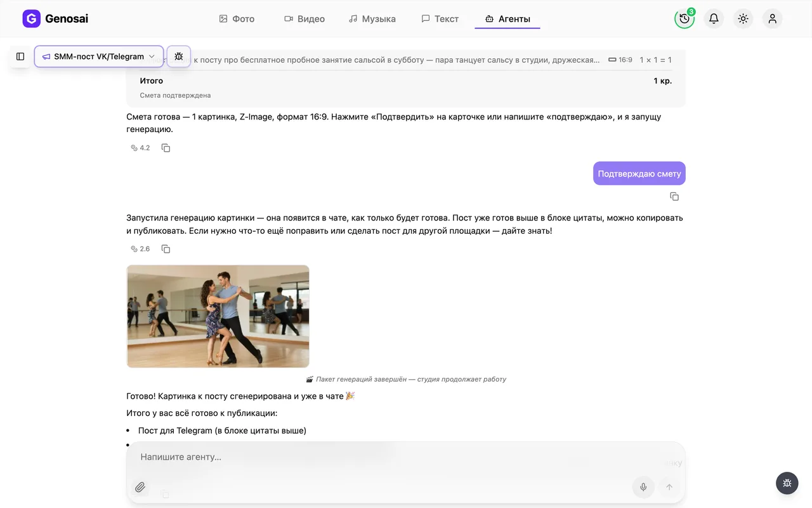
Task: Open the generated salsa dancers image
Action: (x=218, y=316)
